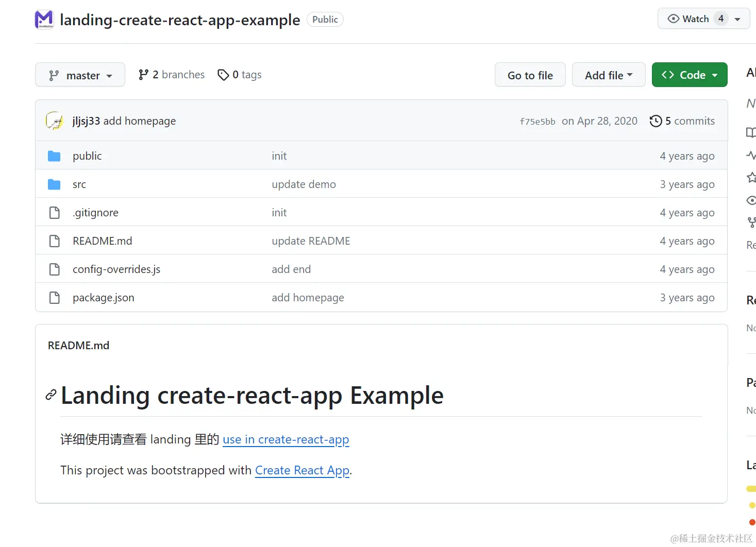Click the history clock icon beside commits

tap(656, 121)
